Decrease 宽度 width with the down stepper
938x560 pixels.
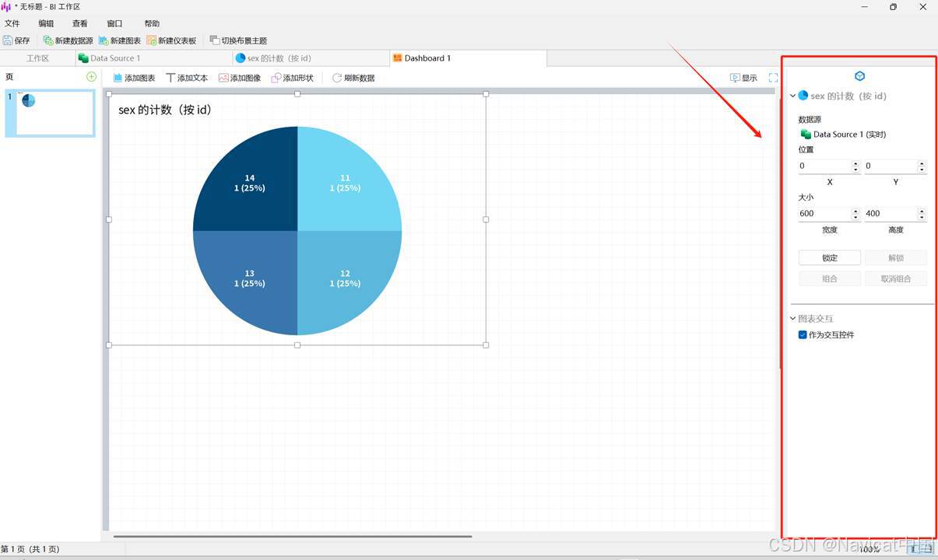coord(855,216)
